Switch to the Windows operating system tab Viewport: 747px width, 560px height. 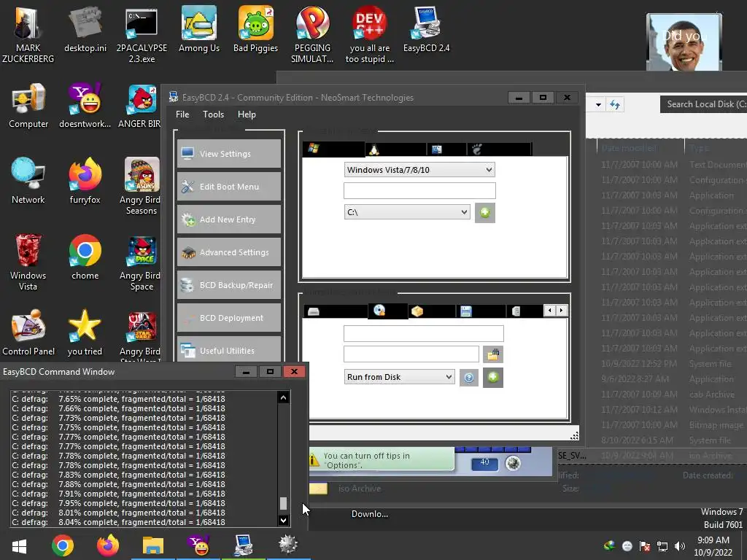tap(333, 149)
